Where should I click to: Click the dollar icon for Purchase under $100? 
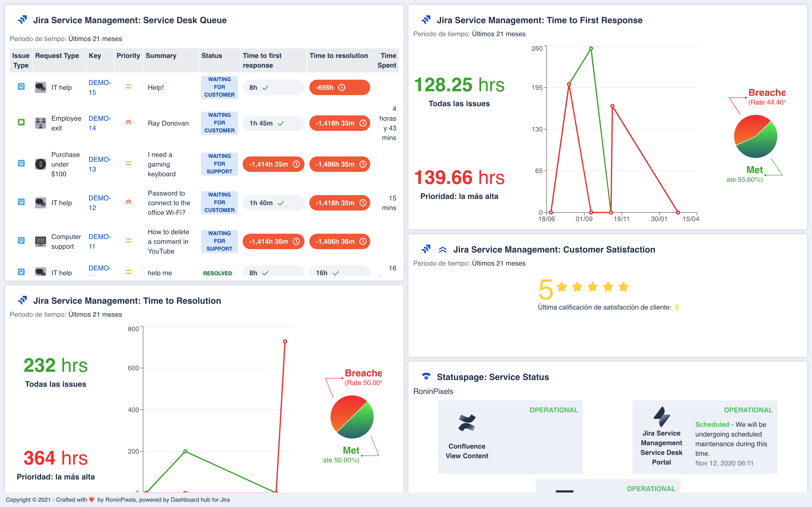40,164
